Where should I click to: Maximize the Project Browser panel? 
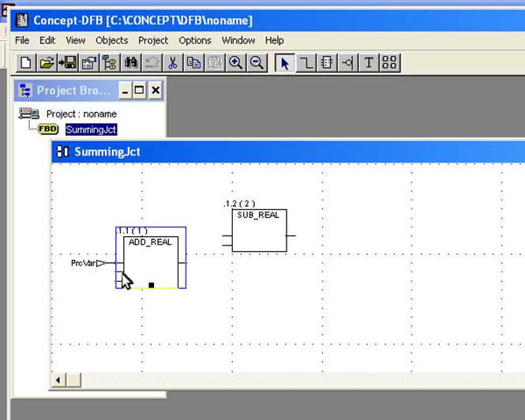[139, 91]
